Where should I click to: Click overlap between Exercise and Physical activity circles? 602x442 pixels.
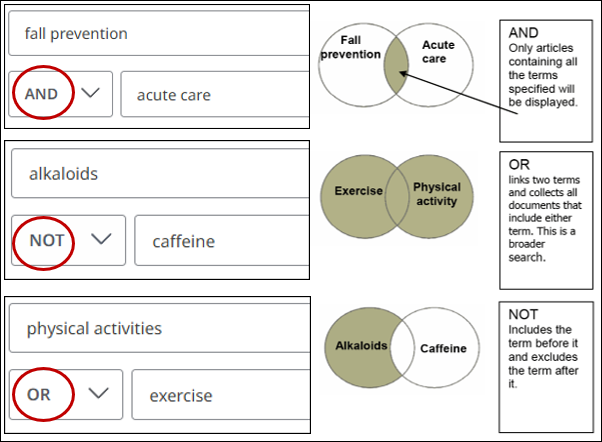[x=399, y=192]
